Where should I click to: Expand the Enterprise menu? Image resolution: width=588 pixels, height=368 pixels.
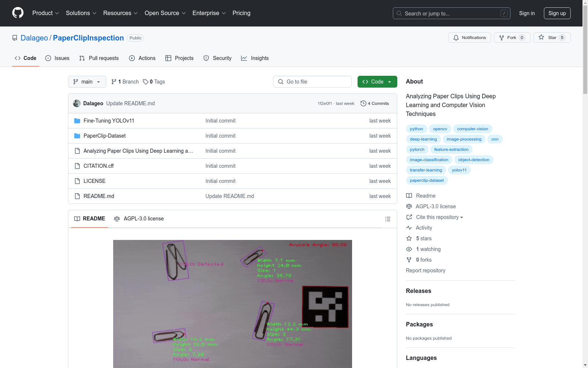(209, 13)
